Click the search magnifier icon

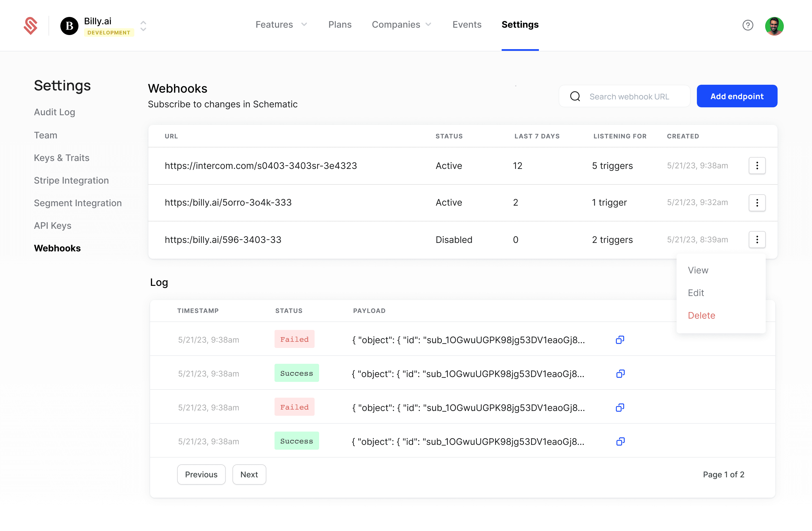575,96
